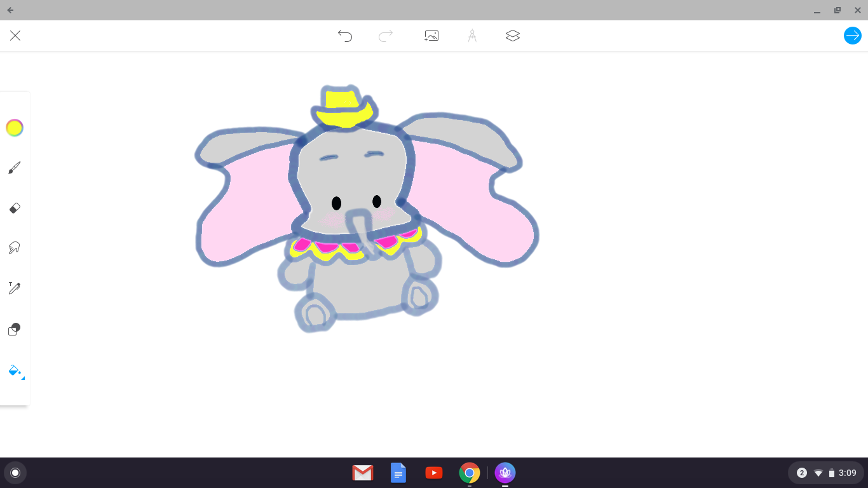Switch to the purple lotus drawing app
868x488 pixels.
[x=505, y=473]
